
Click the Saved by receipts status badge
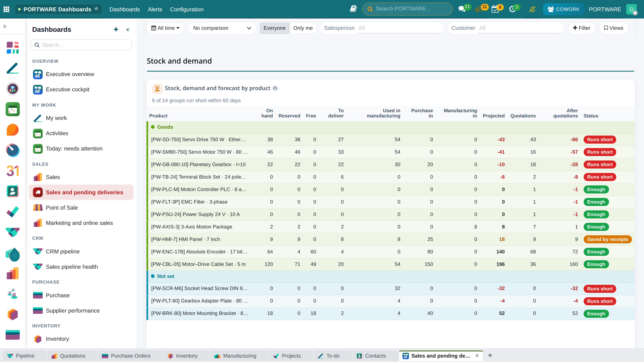click(608, 239)
